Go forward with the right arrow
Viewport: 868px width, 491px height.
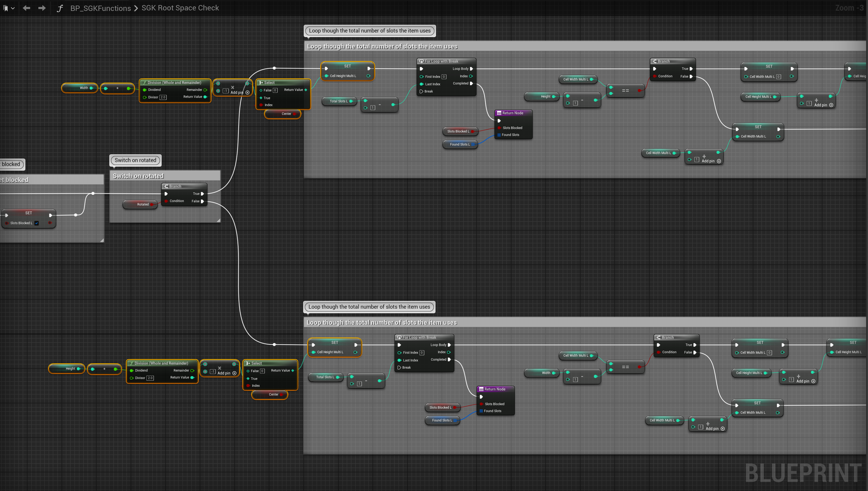click(x=42, y=8)
